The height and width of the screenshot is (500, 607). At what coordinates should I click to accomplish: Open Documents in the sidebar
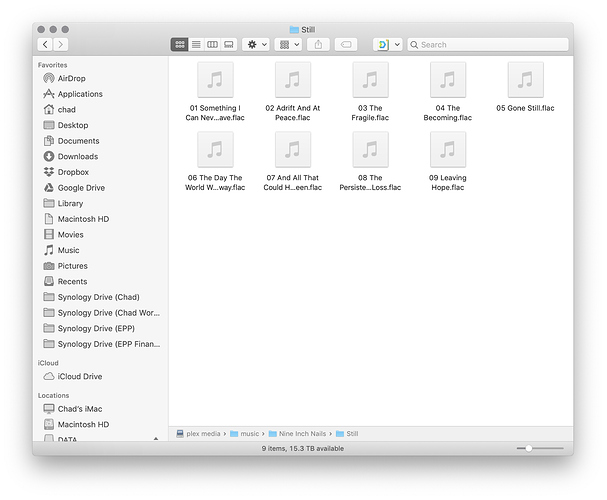(x=101, y=141)
